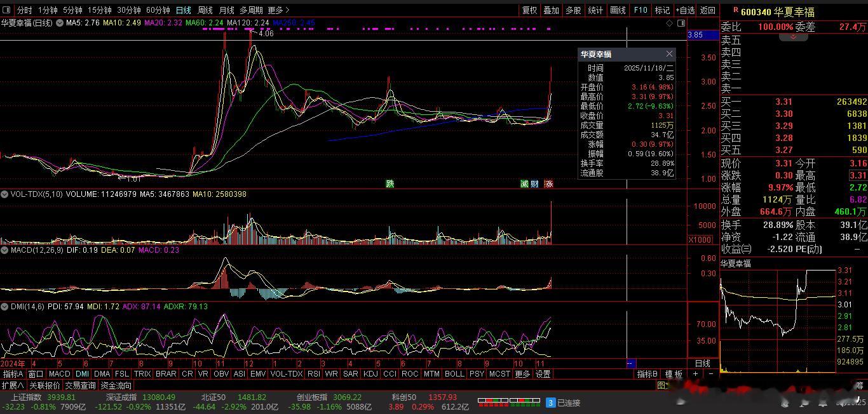The image size is (868, 414).
Task: Click the 涨 marker on the chart
Action: [549, 184]
